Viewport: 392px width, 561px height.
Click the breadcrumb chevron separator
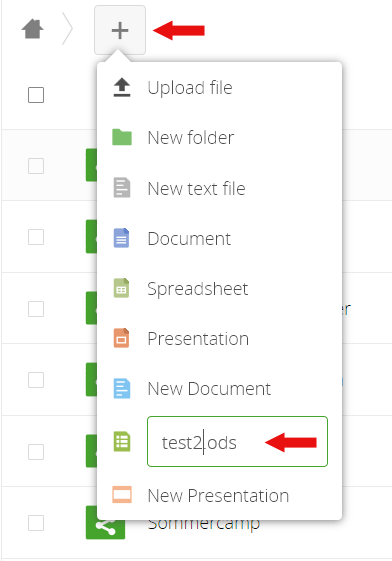(x=67, y=28)
